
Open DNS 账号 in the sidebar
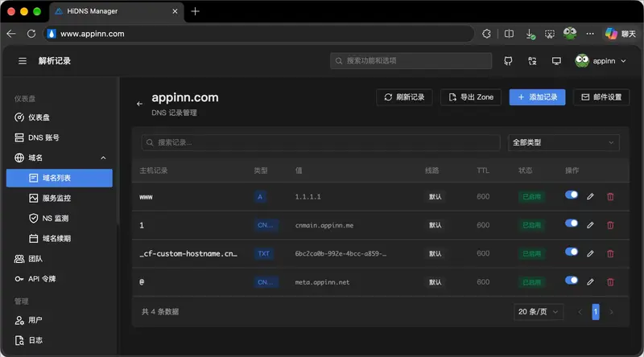coord(59,137)
